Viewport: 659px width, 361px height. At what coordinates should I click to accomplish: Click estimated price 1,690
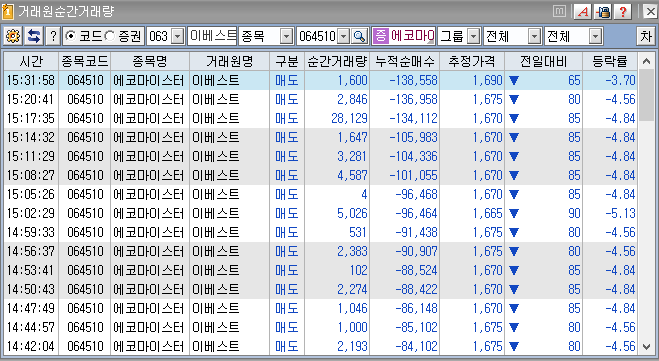(488, 80)
